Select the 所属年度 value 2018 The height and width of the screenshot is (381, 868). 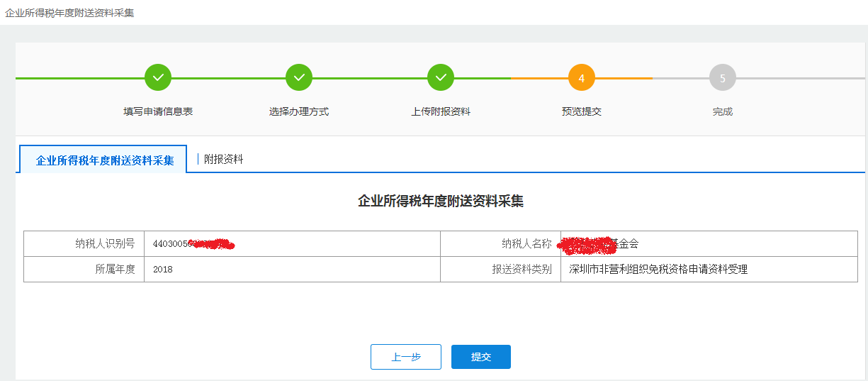click(162, 270)
